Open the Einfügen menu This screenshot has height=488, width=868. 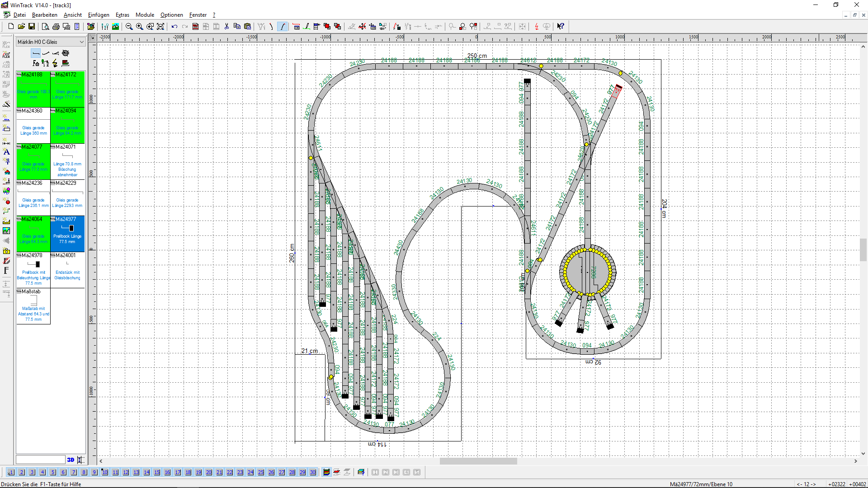click(x=99, y=15)
